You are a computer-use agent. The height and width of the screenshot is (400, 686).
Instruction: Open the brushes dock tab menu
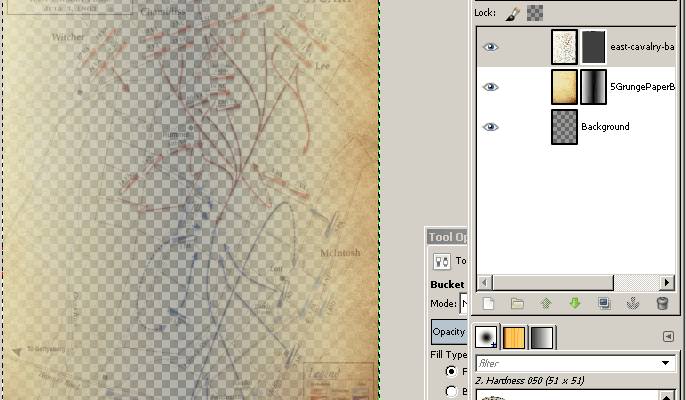pos(668,337)
